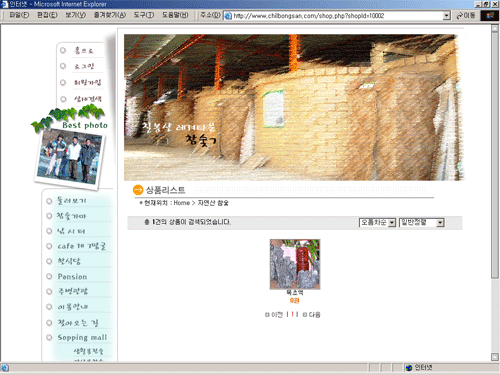
Task: Expand the address bar URL history dropdown
Action: pyautogui.click(x=446, y=16)
